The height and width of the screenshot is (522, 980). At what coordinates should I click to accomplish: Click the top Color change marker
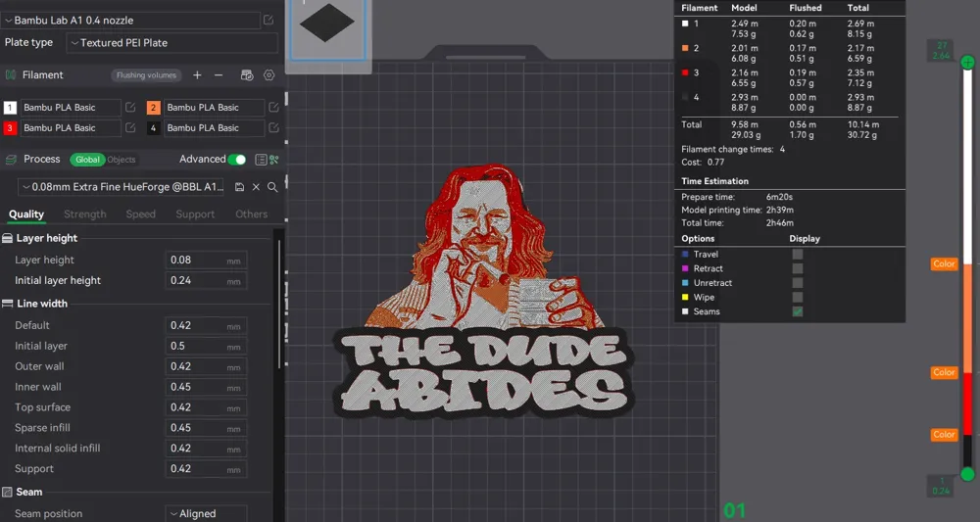(x=944, y=264)
